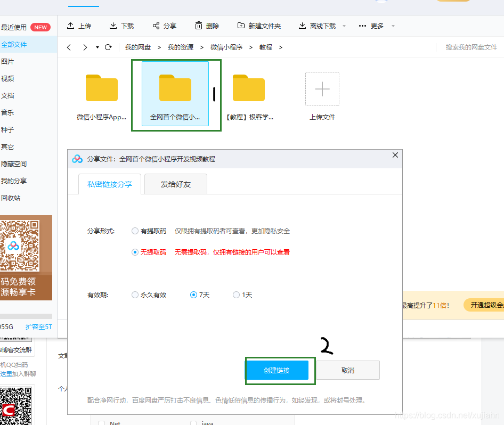Click the Delete (删除) trash icon
The height and width of the screenshot is (425, 504).
tap(199, 26)
